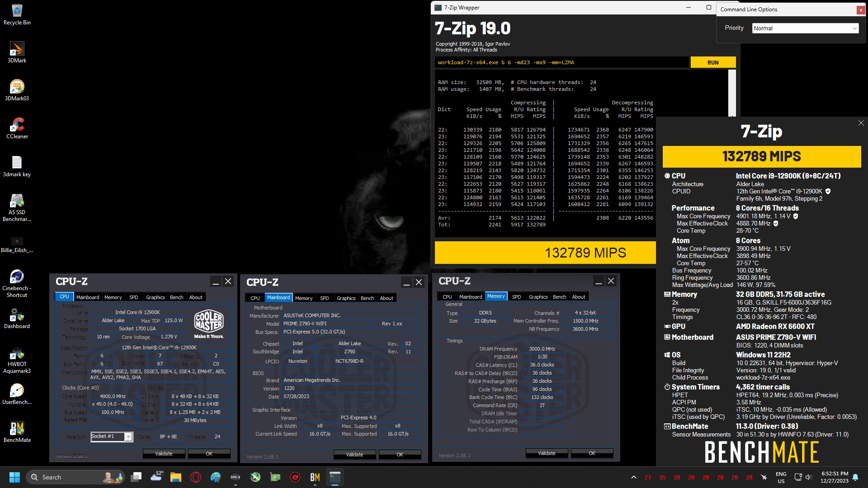This screenshot has height=488, width=868.
Task: Run the 7-Zip benchmark with the RUN button
Action: [x=713, y=62]
